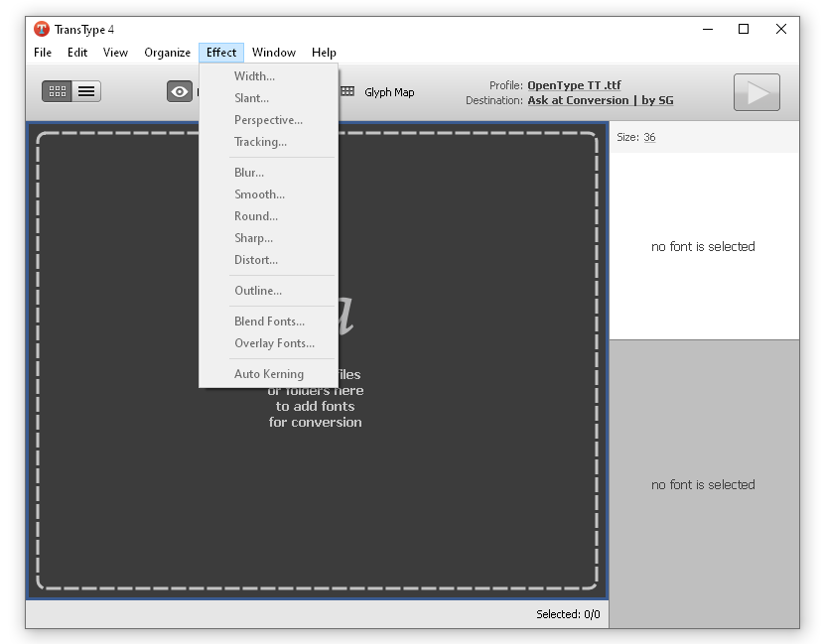Choose the Distort... effect
Screen dimensions: 823x644
point(268,260)
